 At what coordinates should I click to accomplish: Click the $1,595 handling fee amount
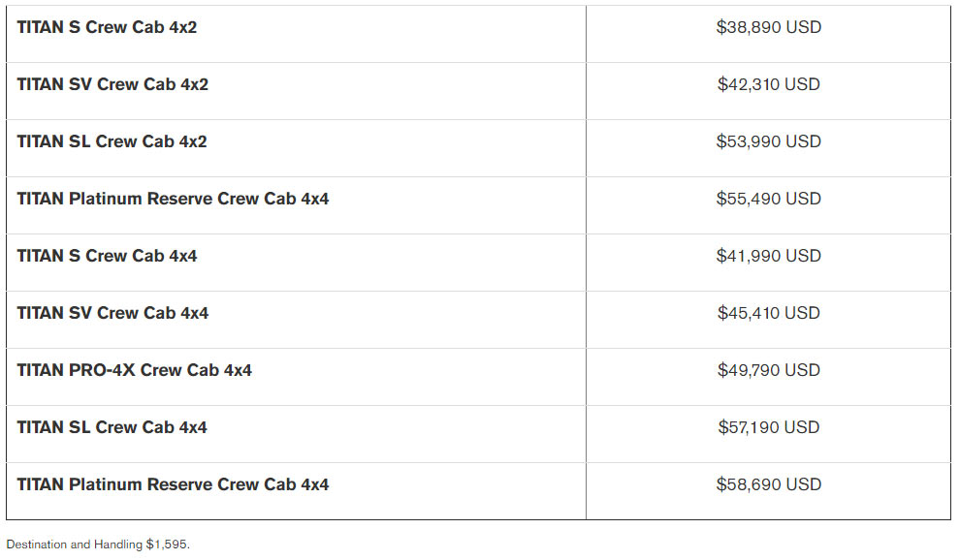point(167,544)
